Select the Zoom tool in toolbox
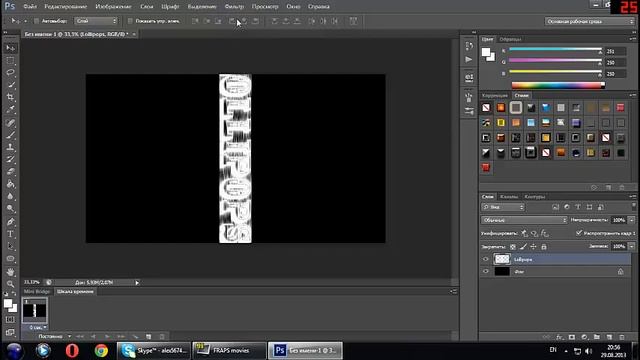The image size is (640, 360). coord(11,284)
